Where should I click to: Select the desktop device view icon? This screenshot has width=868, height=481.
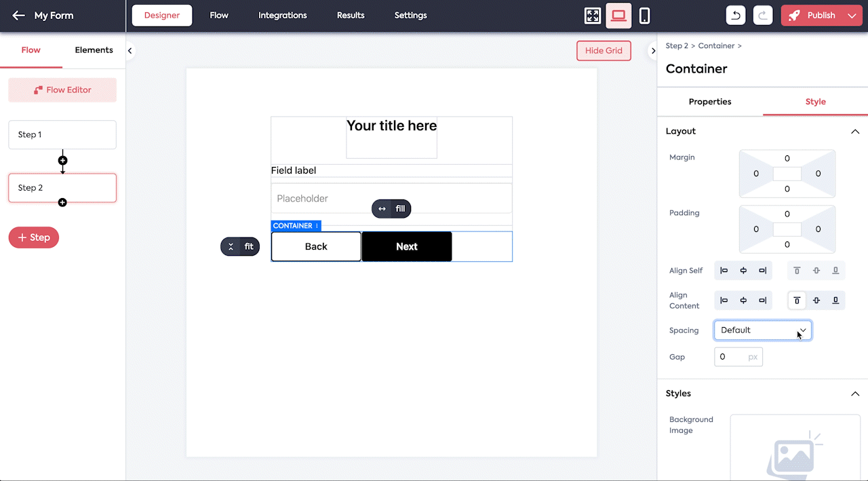[618, 16]
